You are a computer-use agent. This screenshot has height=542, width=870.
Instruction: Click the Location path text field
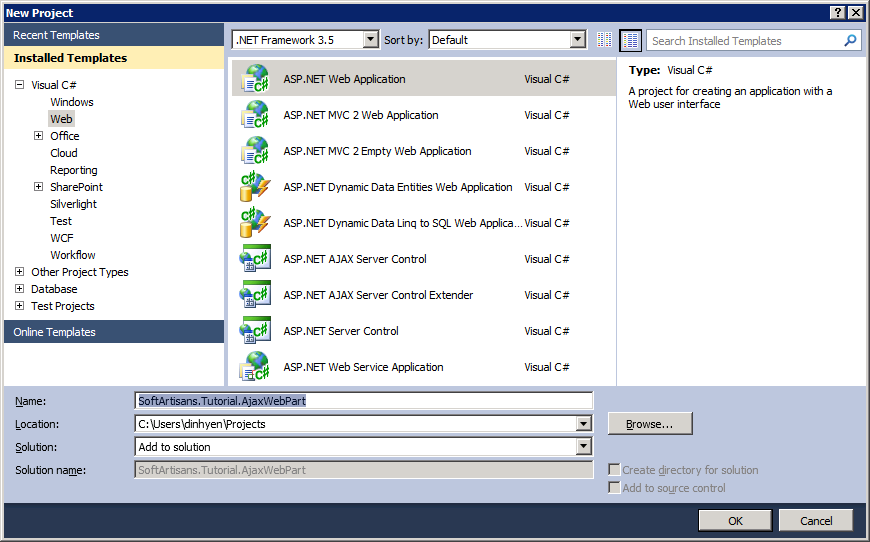click(356, 424)
